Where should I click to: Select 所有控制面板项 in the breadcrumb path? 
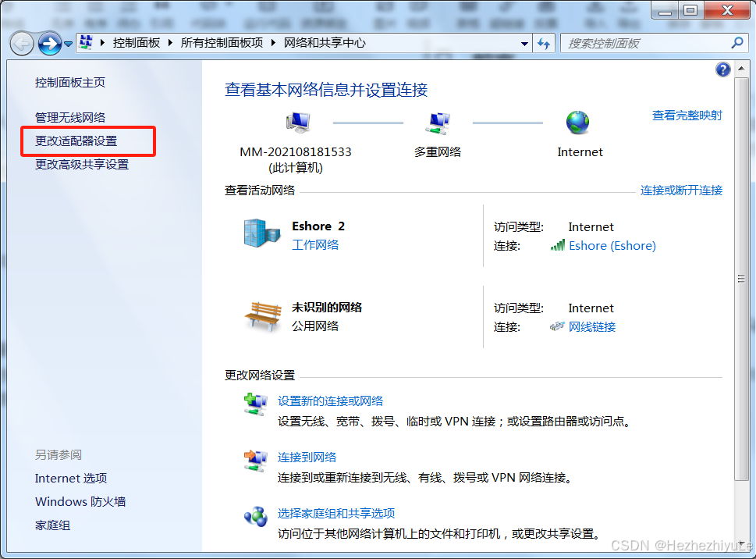coord(222,44)
